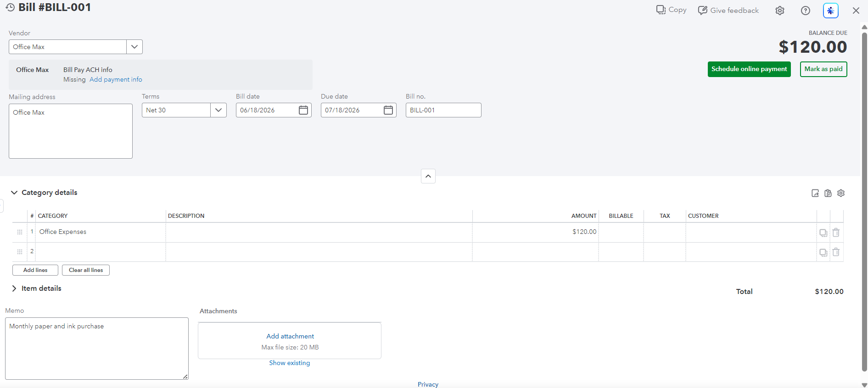Viewport: 868px width, 388px height.
Task: Click the vertical page scrollbar
Action: pyautogui.click(x=864, y=201)
